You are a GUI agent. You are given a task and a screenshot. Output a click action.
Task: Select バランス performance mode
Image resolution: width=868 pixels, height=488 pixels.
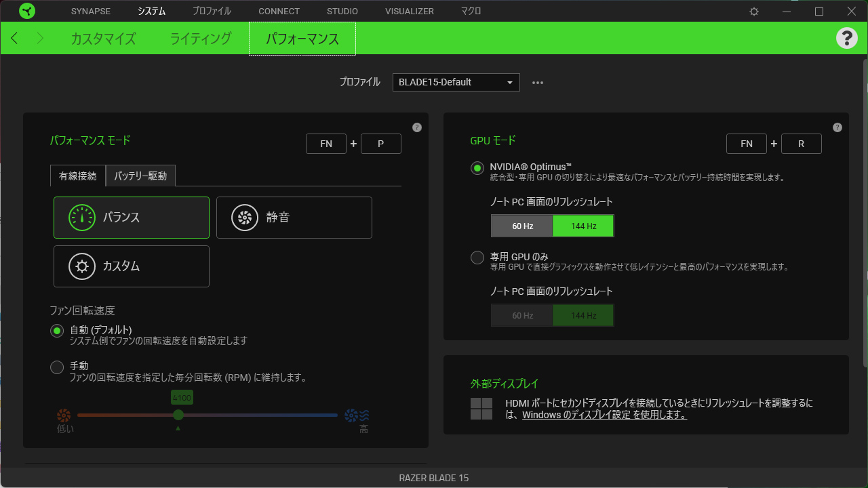point(132,218)
